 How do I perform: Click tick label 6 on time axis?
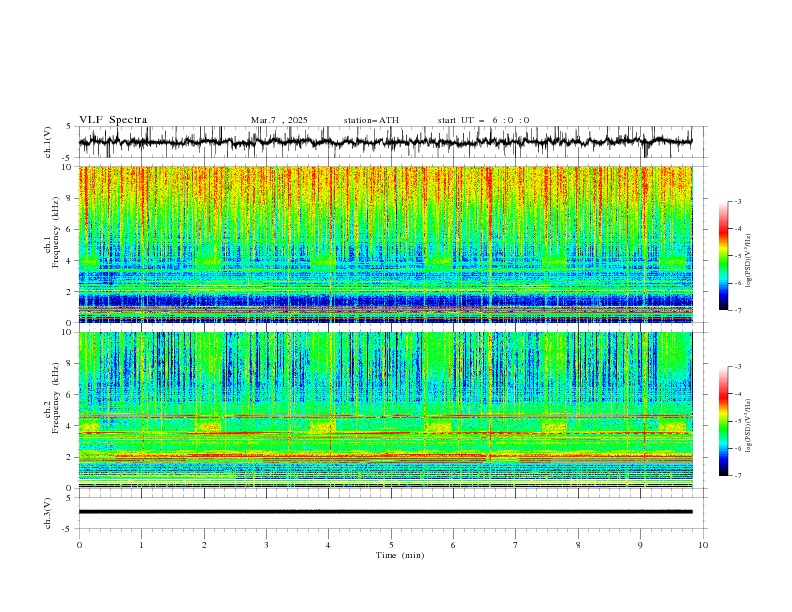click(453, 545)
